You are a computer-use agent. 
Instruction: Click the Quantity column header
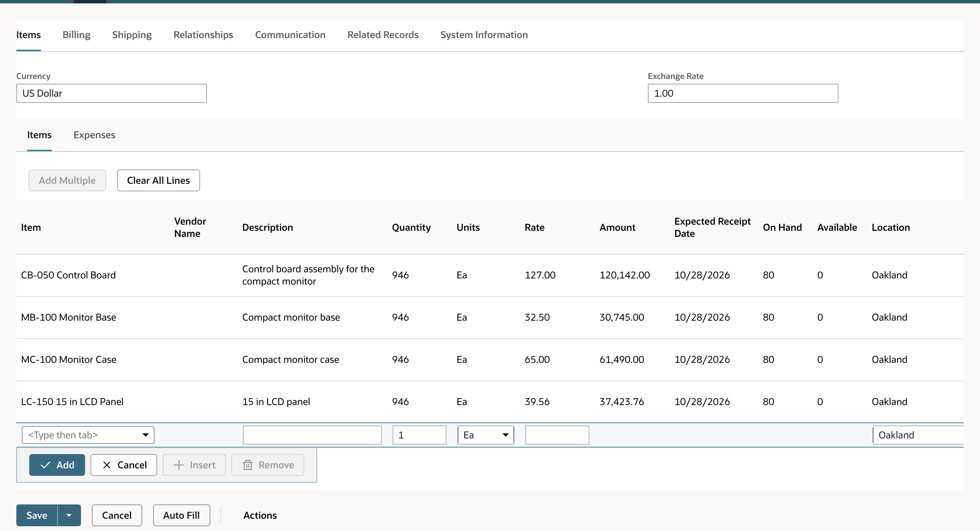[x=411, y=228]
